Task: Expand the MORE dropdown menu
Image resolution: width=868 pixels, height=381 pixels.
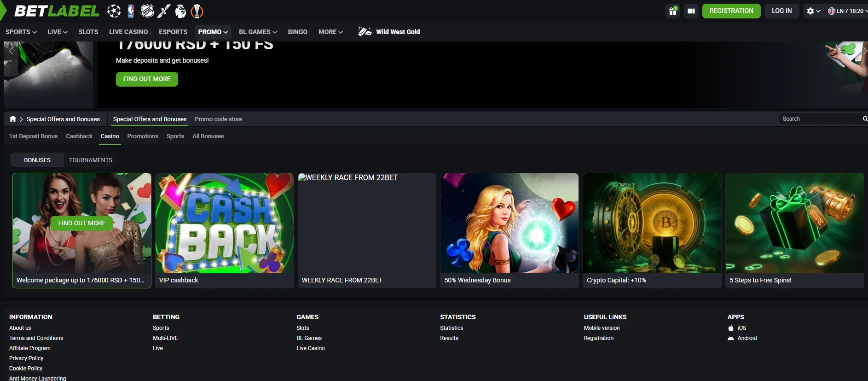Action: click(x=330, y=32)
